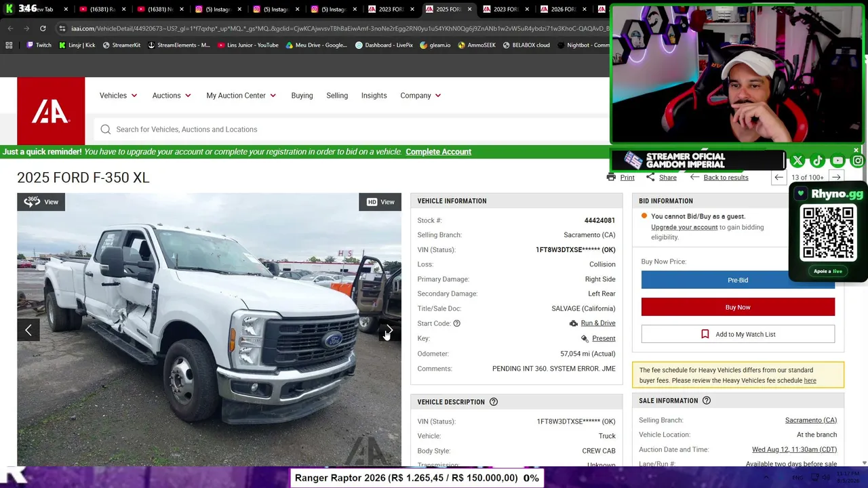
Task: Go to previous vehicle in results
Action: pos(778,178)
